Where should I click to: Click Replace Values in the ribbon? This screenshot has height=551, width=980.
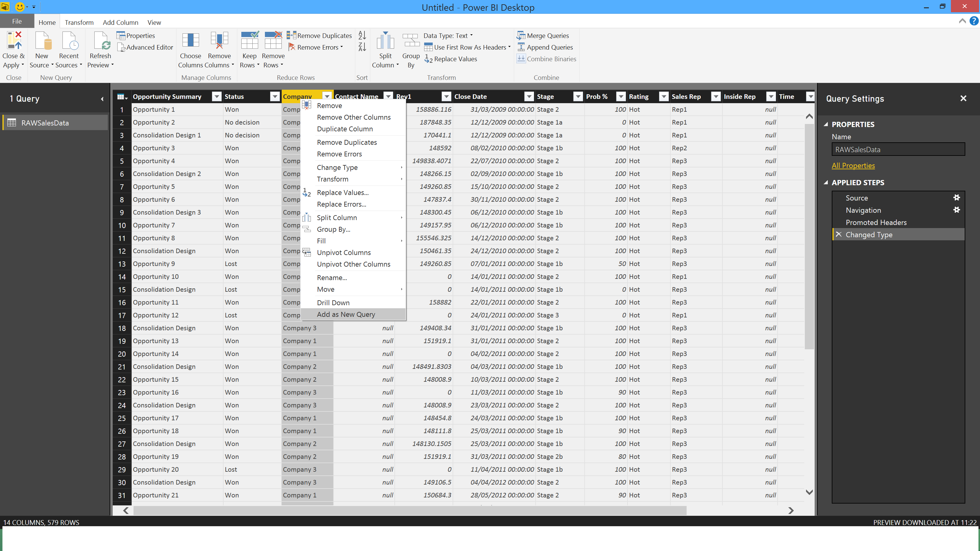pos(451,58)
